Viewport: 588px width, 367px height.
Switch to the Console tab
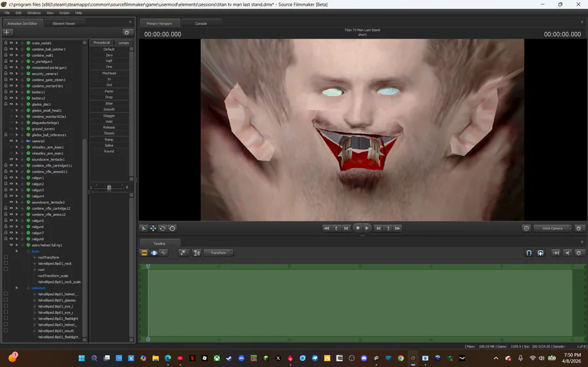pyautogui.click(x=201, y=24)
